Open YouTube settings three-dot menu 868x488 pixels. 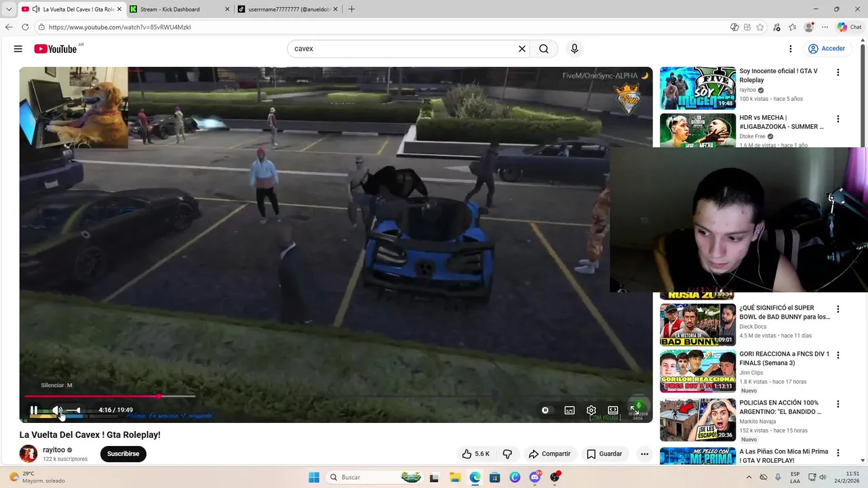pyautogui.click(x=790, y=49)
